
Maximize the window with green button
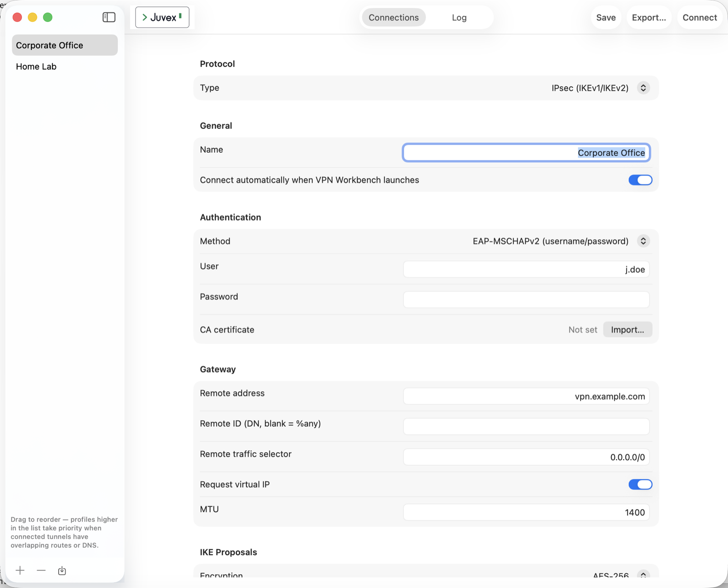click(48, 17)
